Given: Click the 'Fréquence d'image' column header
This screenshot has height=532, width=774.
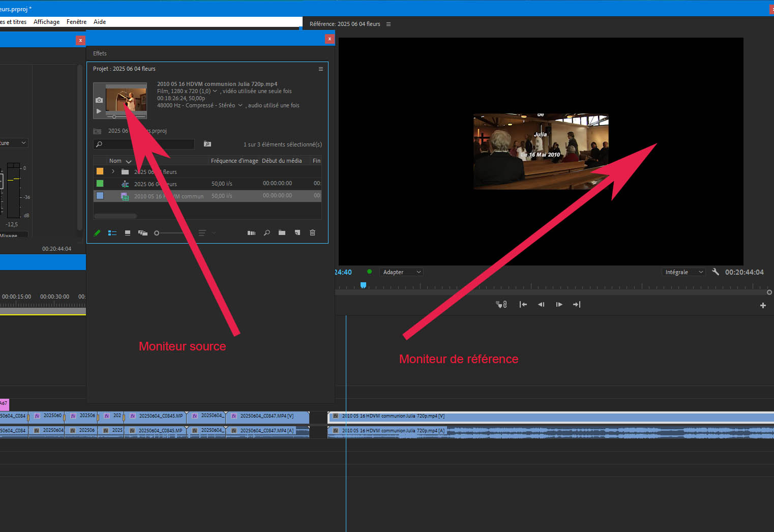Looking at the screenshot, I should click(234, 161).
